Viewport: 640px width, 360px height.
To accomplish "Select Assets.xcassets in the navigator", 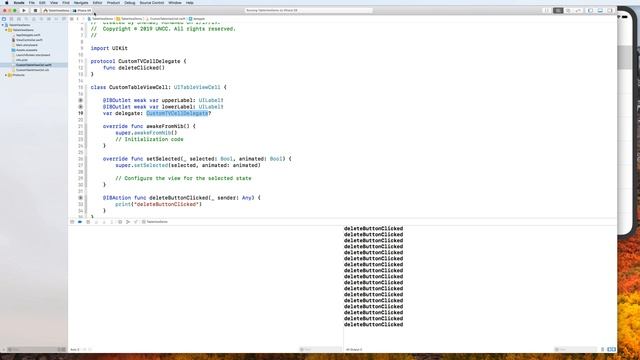I will pos(27,50).
